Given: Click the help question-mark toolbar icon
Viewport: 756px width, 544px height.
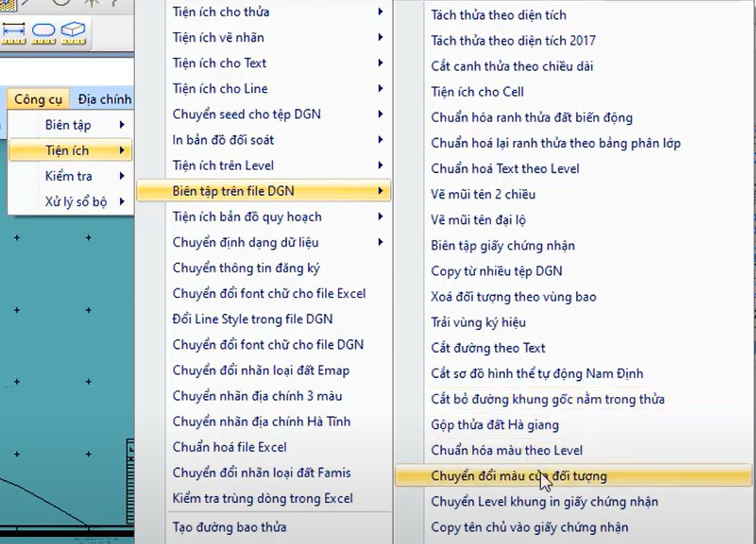Looking at the screenshot, I should (114, 4).
